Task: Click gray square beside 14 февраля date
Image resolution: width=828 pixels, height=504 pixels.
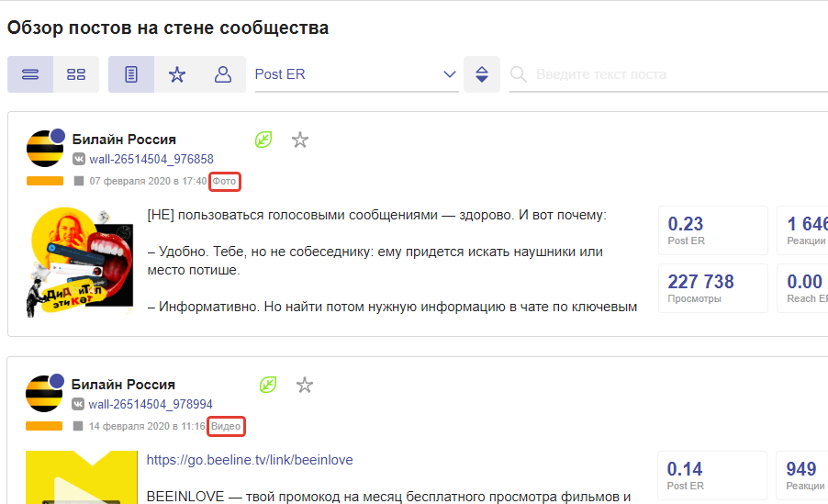Action: [x=78, y=426]
